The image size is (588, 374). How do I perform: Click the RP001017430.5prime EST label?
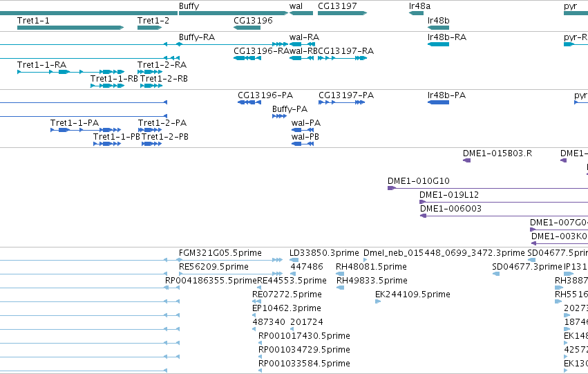point(304,336)
